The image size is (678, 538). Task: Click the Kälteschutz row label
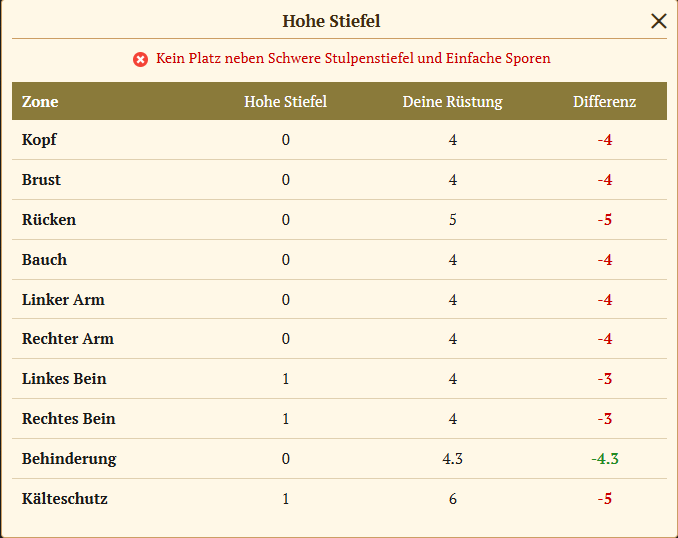point(65,499)
